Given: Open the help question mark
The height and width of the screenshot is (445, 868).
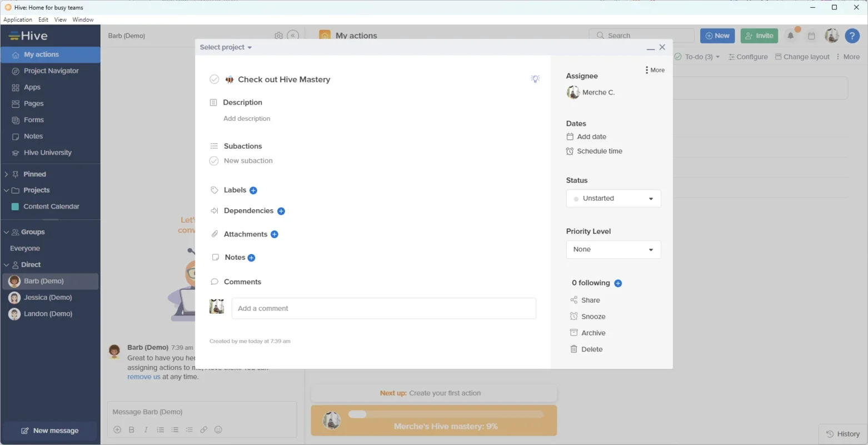Looking at the screenshot, I should pos(852,36).
